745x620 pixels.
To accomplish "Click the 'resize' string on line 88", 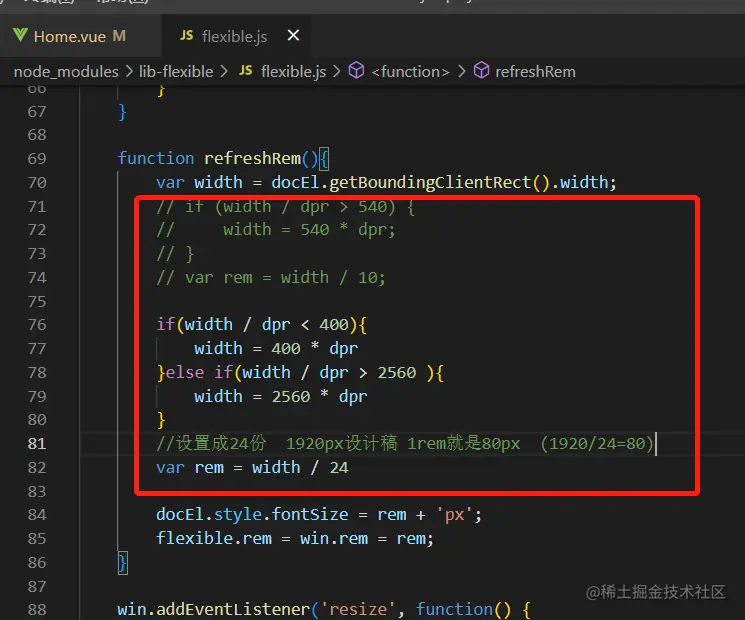I will [358, 610].
